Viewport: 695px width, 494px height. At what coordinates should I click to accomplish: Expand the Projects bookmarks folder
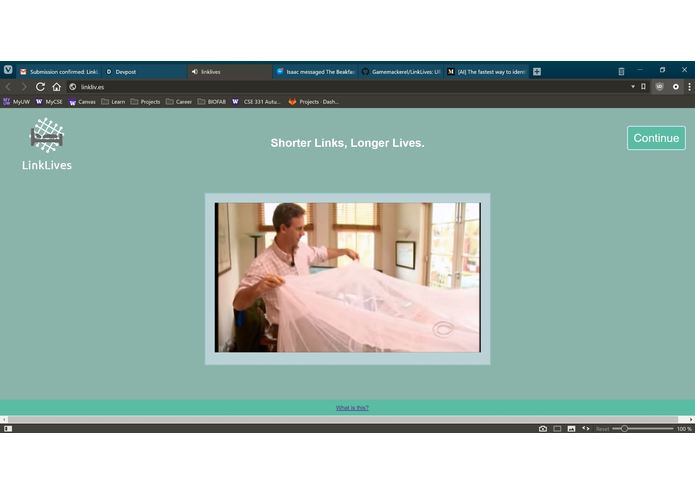145,102
